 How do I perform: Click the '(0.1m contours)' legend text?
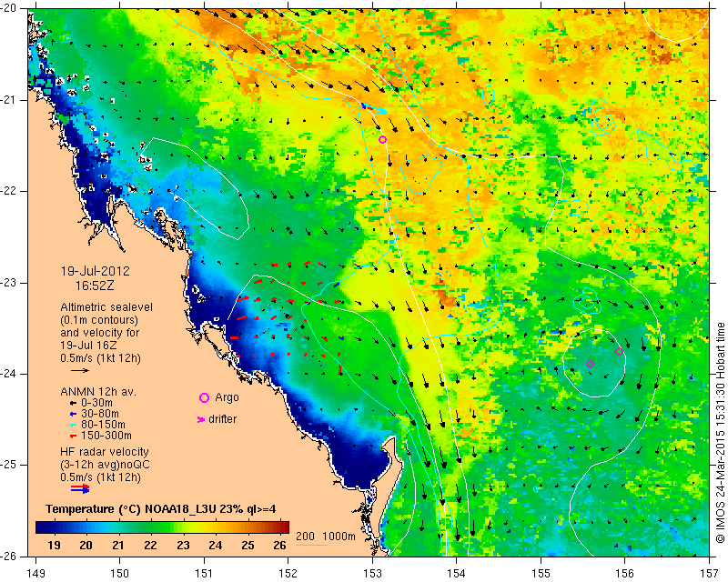pos(99,320)
